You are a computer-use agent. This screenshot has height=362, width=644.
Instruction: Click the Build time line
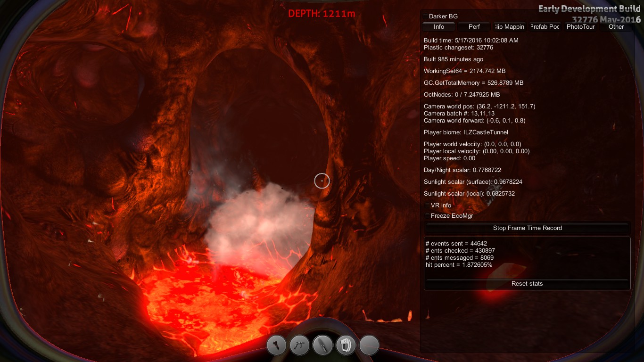click(x=471, y=41)
